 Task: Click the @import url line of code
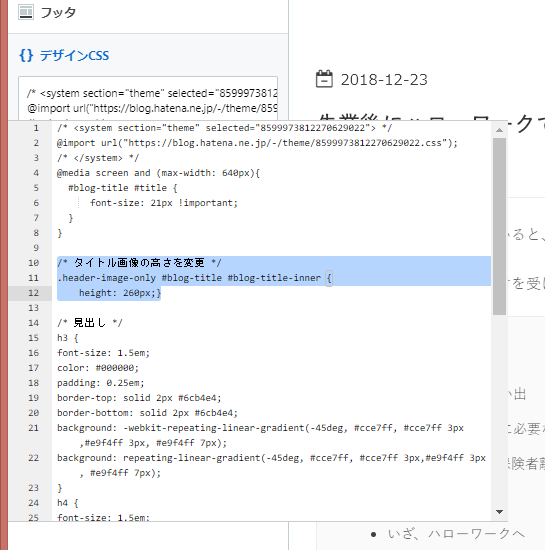tap(257, 143)
